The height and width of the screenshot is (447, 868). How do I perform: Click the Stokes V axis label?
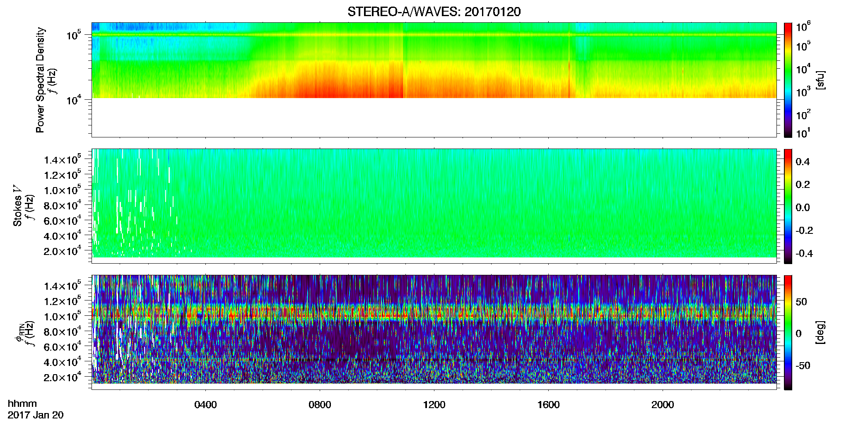tap(17, 206)
